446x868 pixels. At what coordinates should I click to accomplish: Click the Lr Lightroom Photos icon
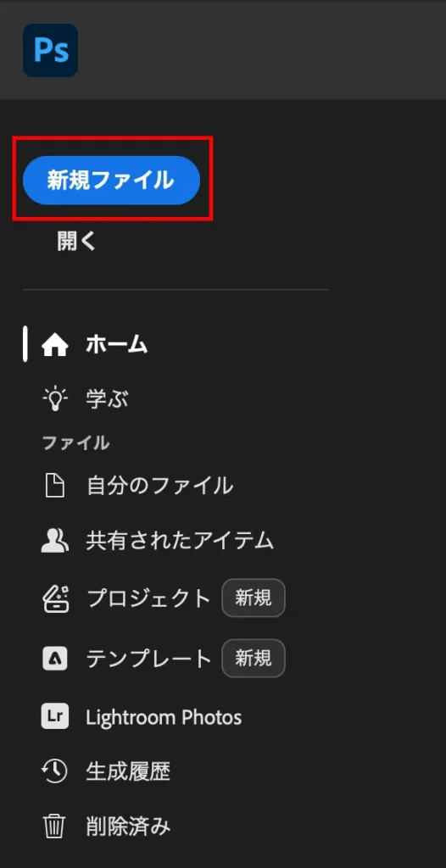coord(55,718)
